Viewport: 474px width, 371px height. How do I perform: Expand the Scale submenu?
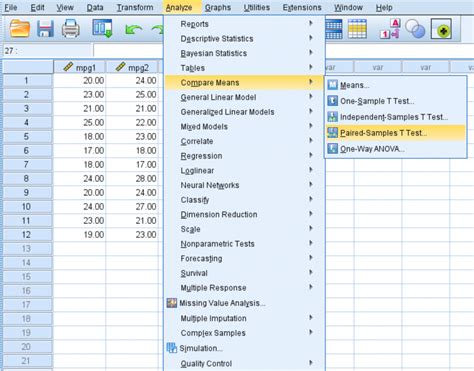coord(244,229)
